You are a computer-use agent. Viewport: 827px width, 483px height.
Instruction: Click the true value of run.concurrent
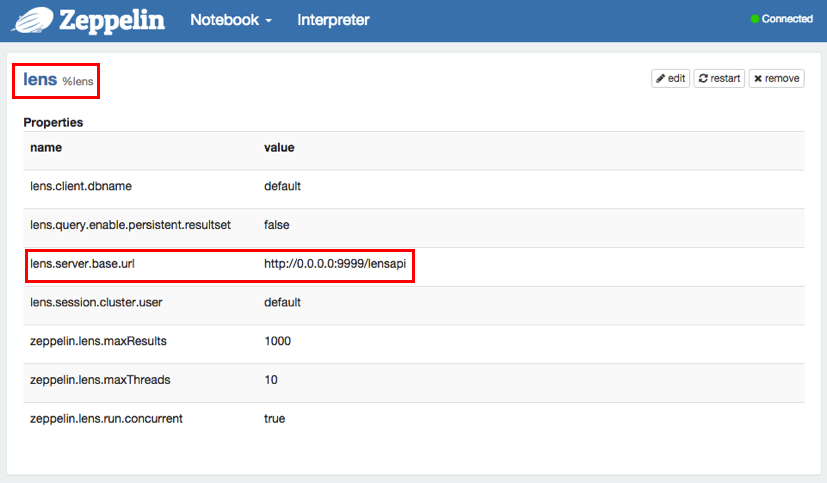coord(274,419)
